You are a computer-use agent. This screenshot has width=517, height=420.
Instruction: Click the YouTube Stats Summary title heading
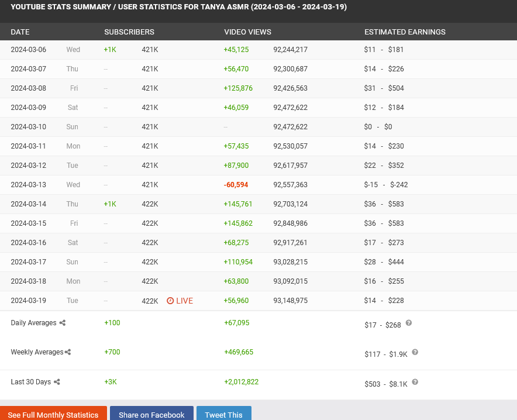pyautogui.click(x=179, y=7)
